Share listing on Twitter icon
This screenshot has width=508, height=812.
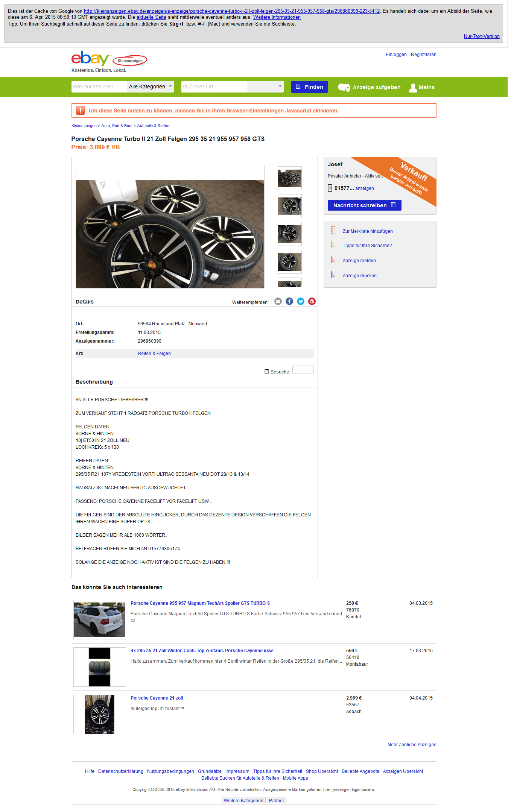pyautogui.click(x=301, y=301)
